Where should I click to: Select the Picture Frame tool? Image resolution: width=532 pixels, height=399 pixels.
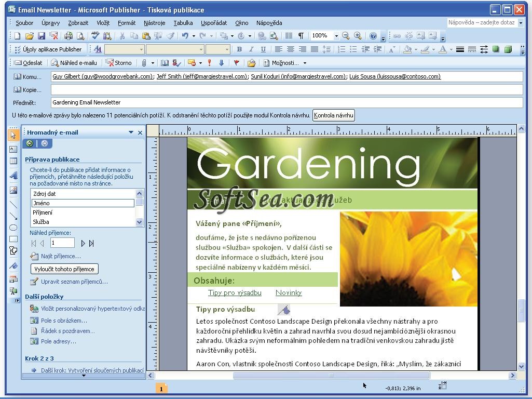13,190
